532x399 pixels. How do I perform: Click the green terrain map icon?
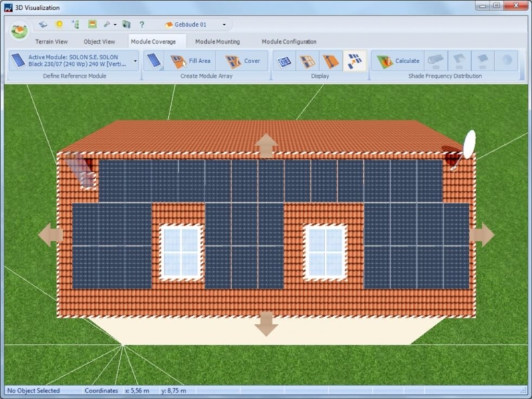click(92, 25)
